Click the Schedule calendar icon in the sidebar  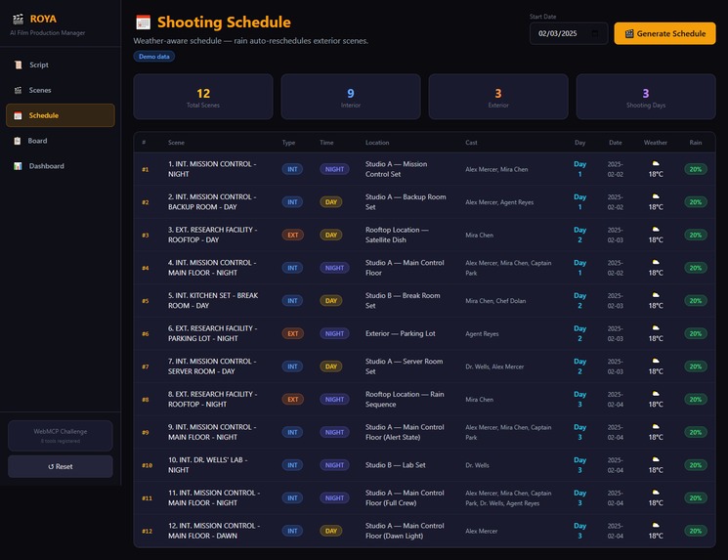click(x=19, y=115)
